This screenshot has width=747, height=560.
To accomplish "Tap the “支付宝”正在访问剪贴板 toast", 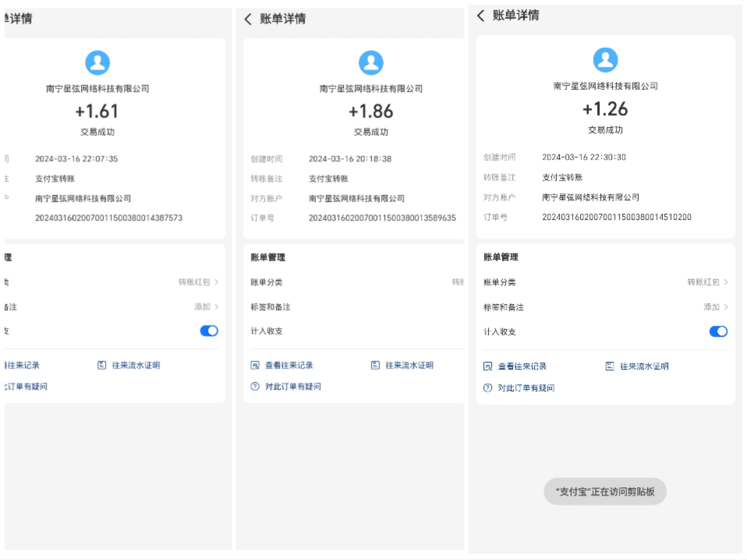I will pyautogui.click(x=605, y=492).
